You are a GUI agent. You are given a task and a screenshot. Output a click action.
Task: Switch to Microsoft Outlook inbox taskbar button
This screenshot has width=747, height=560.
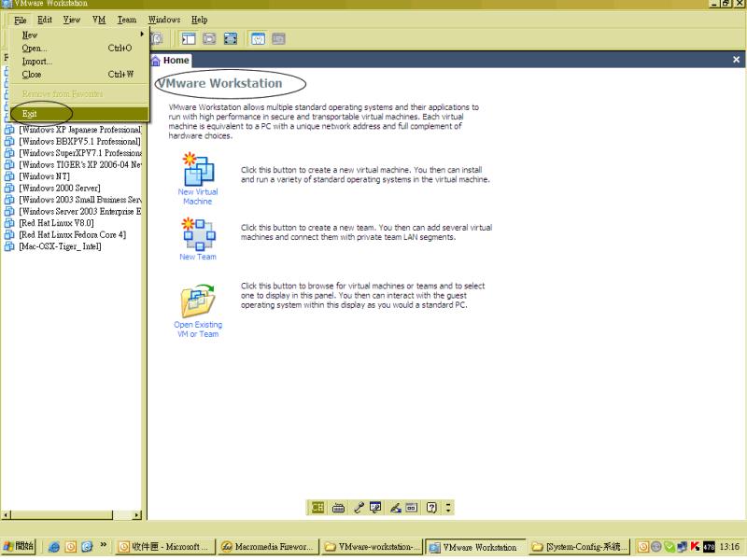164,547
